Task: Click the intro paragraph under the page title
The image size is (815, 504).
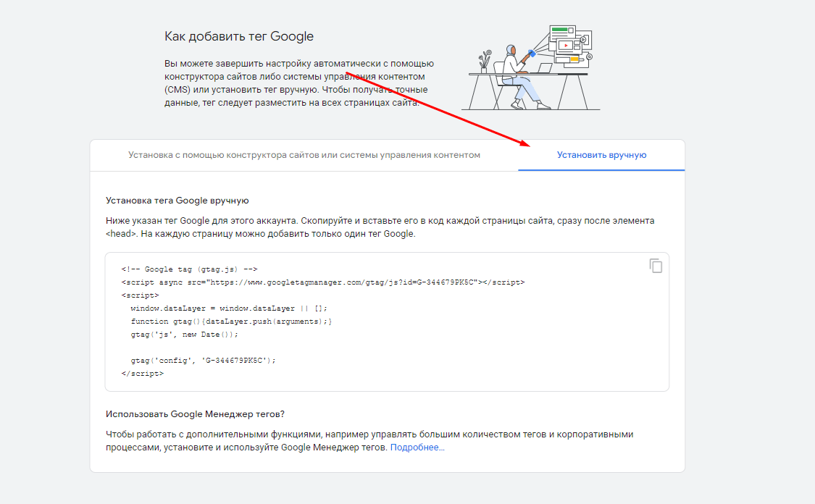Action: click(x=298, y=83)
